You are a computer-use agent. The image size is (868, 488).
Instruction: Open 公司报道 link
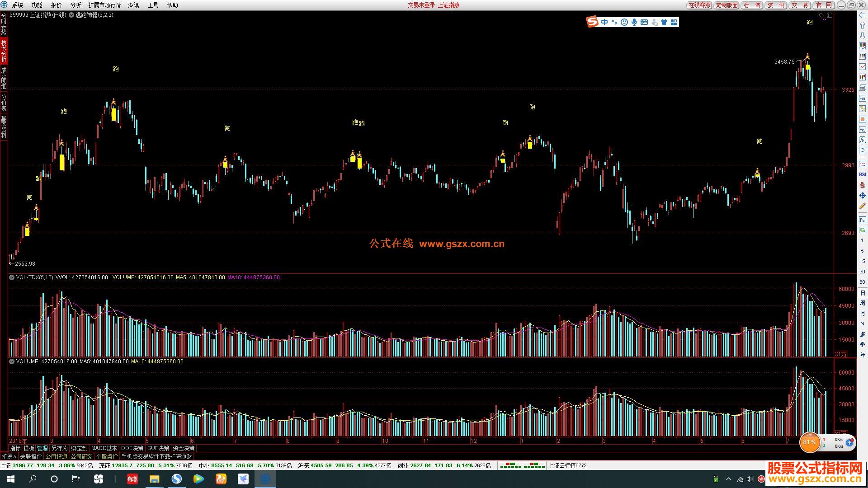pos(56,456)
